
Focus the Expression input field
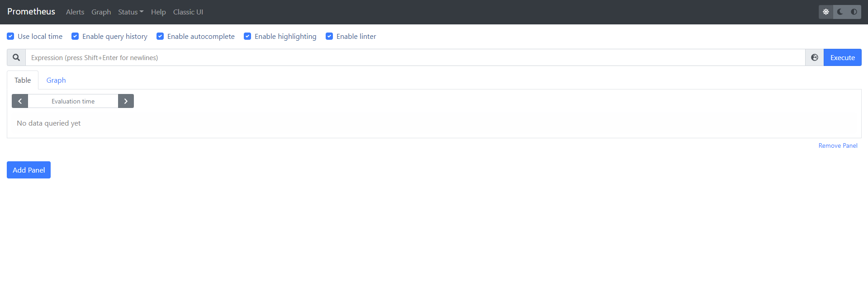(415, 57)
